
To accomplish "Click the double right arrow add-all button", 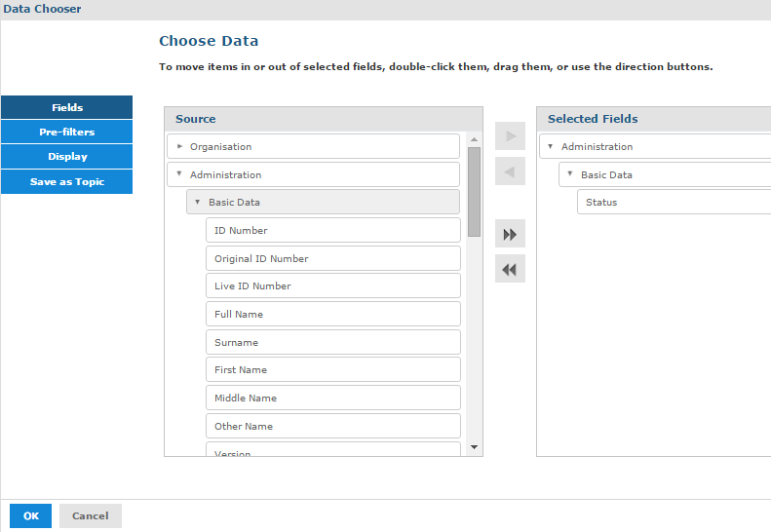I will 510,234.
